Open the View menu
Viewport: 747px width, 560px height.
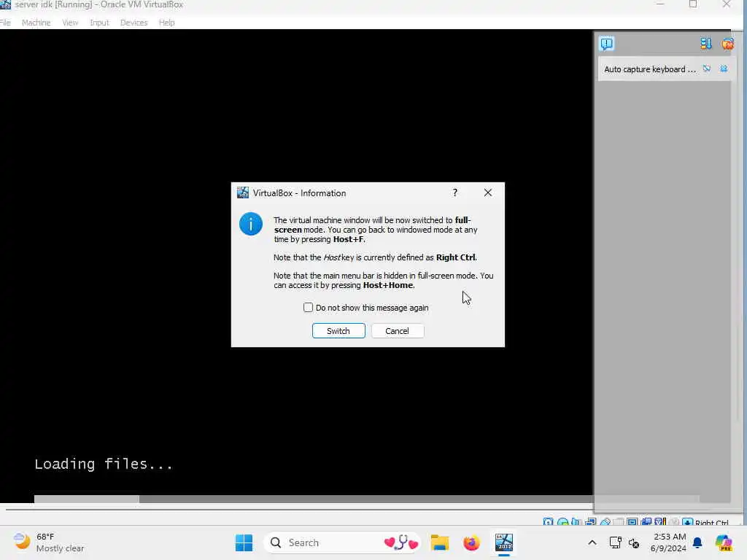click(70, 23)
